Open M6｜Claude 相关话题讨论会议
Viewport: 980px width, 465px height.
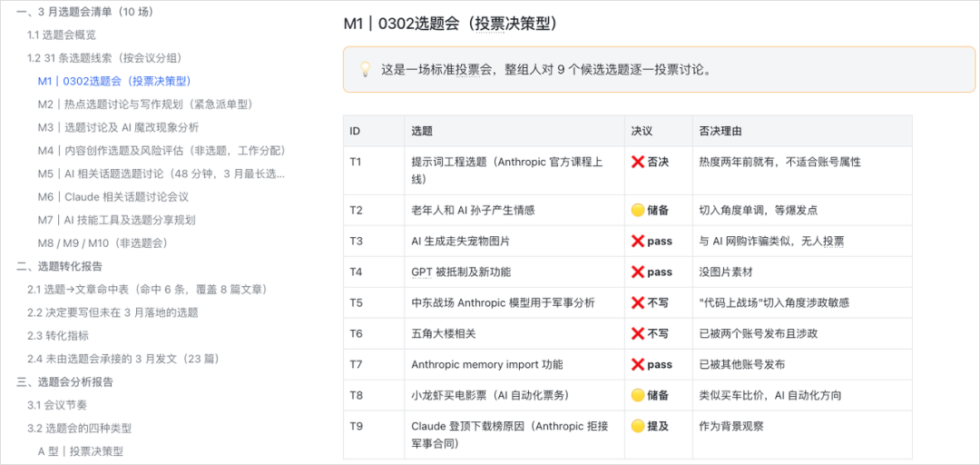[x=113, y=197]
